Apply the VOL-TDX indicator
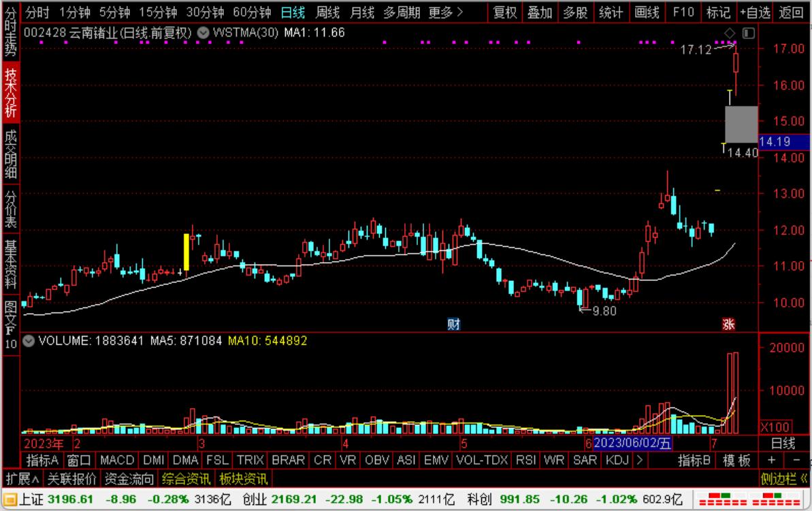The height and width of the screenshot is (511, 812). (482, 460)
